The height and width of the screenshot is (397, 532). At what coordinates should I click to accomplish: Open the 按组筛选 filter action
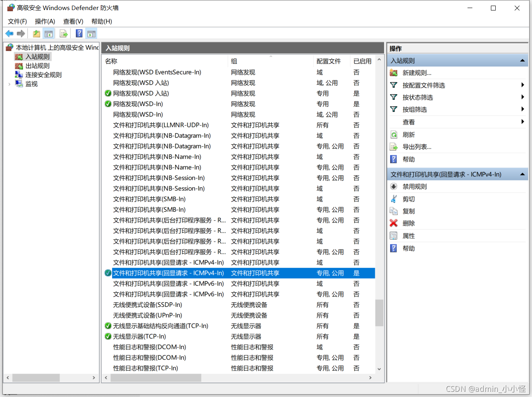415,110
